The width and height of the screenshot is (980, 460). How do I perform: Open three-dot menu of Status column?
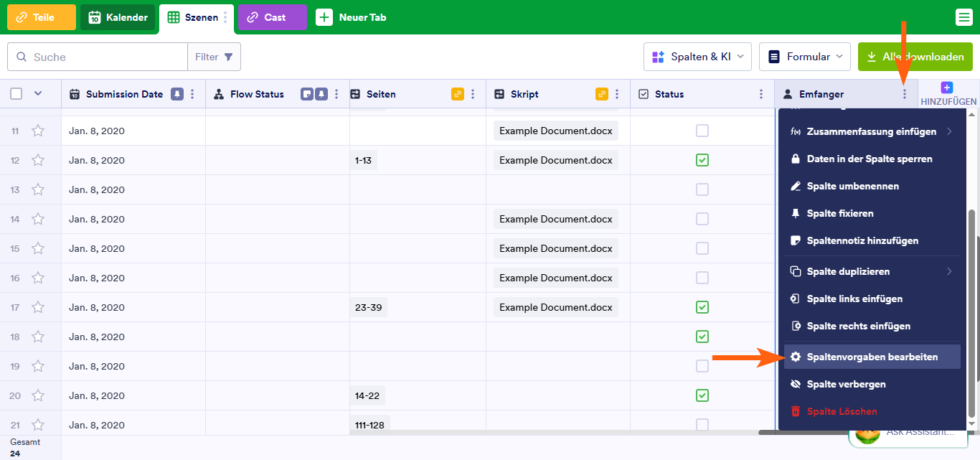760,94
